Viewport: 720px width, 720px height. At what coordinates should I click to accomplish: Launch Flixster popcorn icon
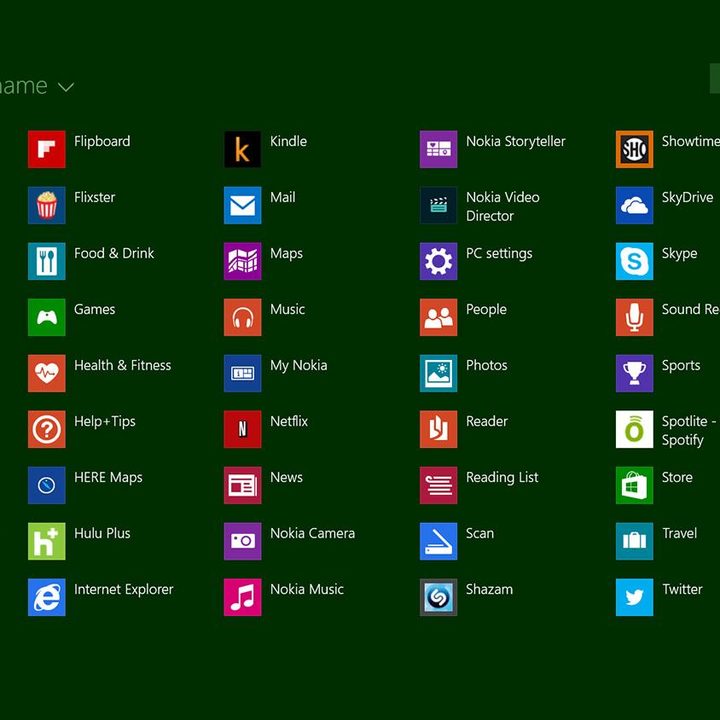click(46, 205)
